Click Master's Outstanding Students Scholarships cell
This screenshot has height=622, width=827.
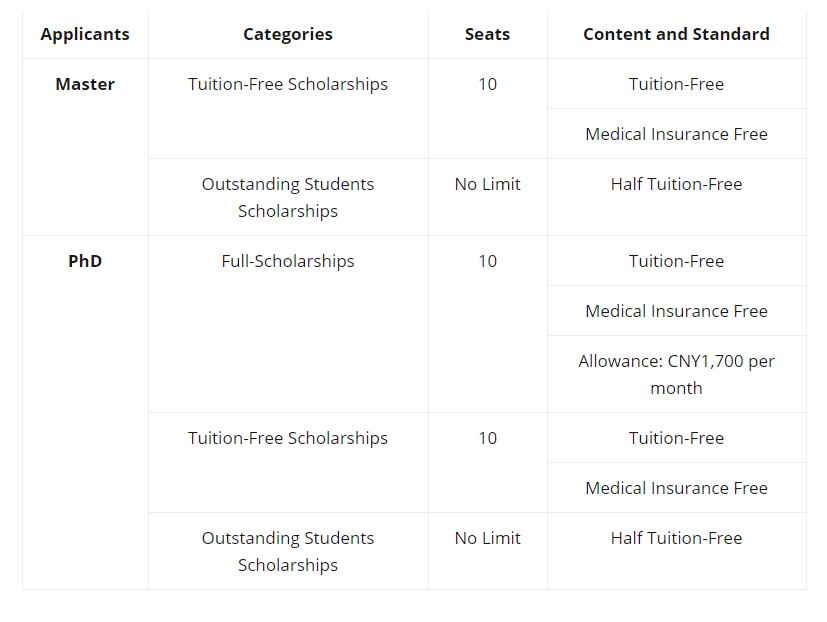[x=288, y=197]
